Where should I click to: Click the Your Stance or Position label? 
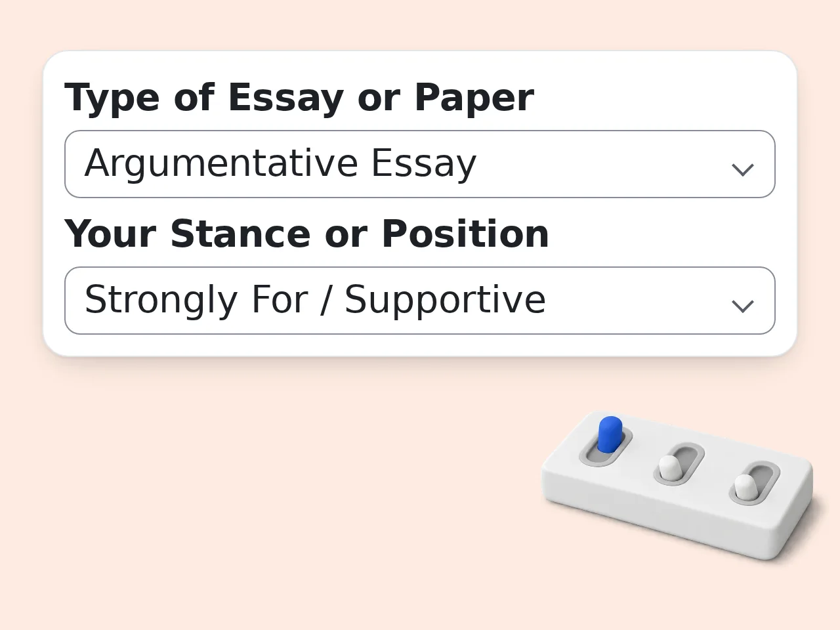click(306, 234)
